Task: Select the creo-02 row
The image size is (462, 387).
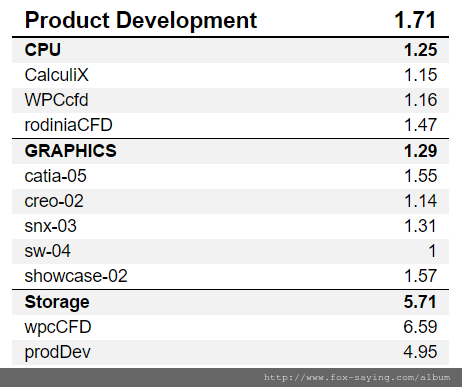Action: coord(230,201)
